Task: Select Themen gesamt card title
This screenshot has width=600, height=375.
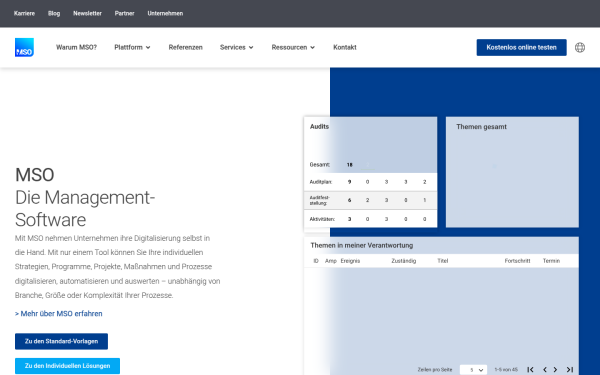Action: (481, 127)
